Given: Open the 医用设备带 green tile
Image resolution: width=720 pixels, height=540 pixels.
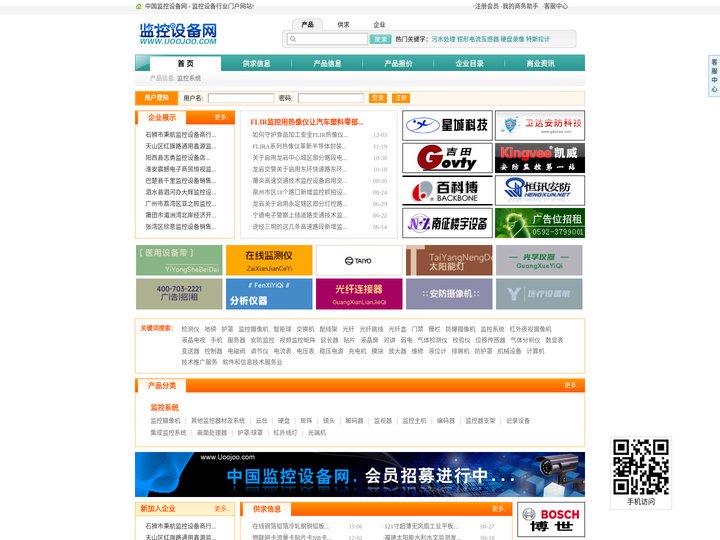Looking at the screenshot, I should [x=179, y=260].
